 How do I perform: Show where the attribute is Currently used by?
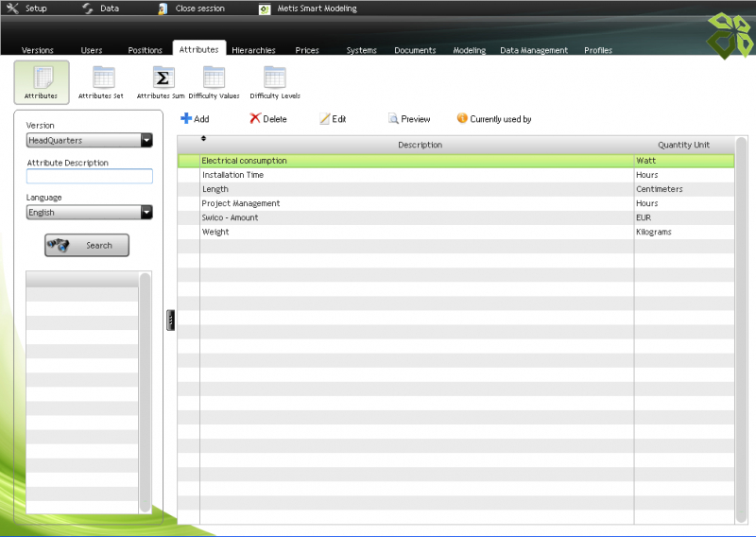point(463,119)
